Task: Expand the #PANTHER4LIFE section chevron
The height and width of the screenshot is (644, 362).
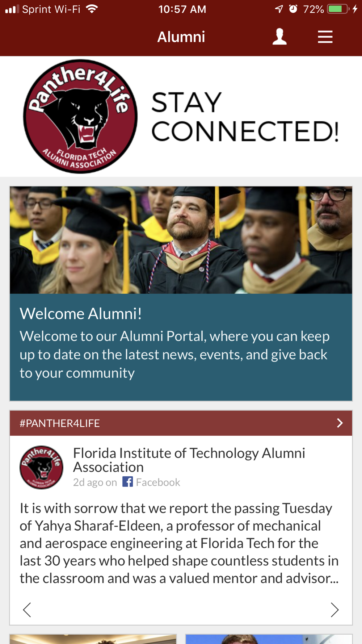Action: tap(340, 423)
